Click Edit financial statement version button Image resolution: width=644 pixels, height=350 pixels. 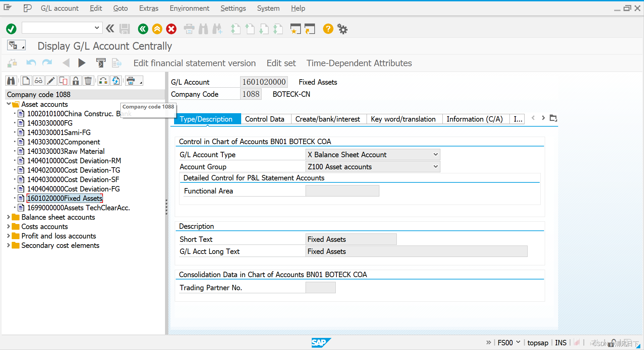195,63
